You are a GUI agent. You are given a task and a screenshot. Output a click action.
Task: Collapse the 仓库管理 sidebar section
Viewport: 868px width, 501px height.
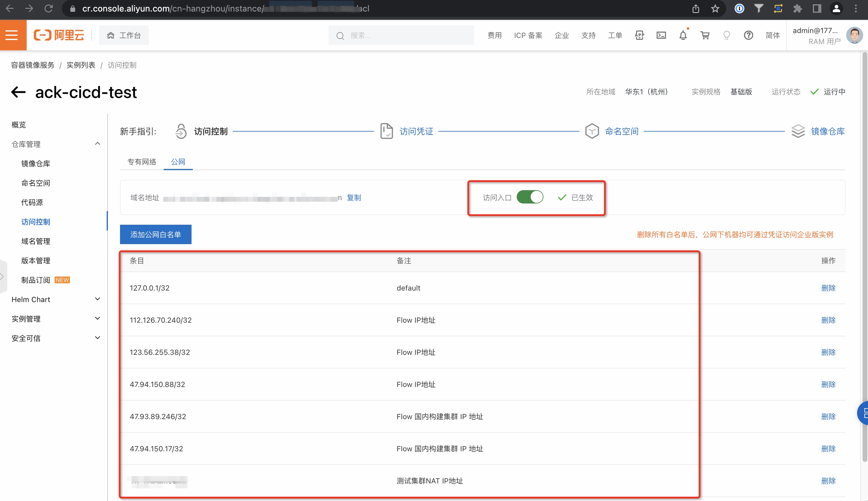(97, 144)
